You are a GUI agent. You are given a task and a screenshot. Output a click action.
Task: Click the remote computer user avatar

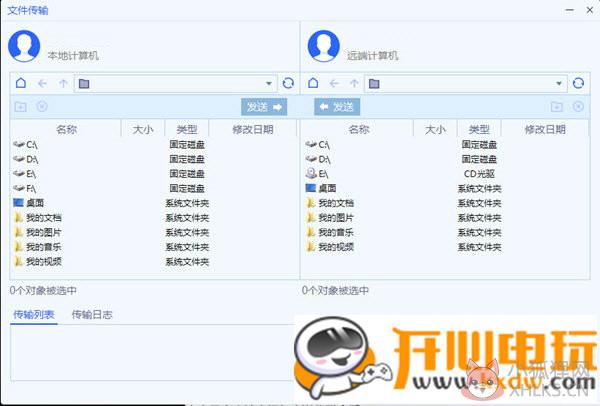(x=324, y=46)
